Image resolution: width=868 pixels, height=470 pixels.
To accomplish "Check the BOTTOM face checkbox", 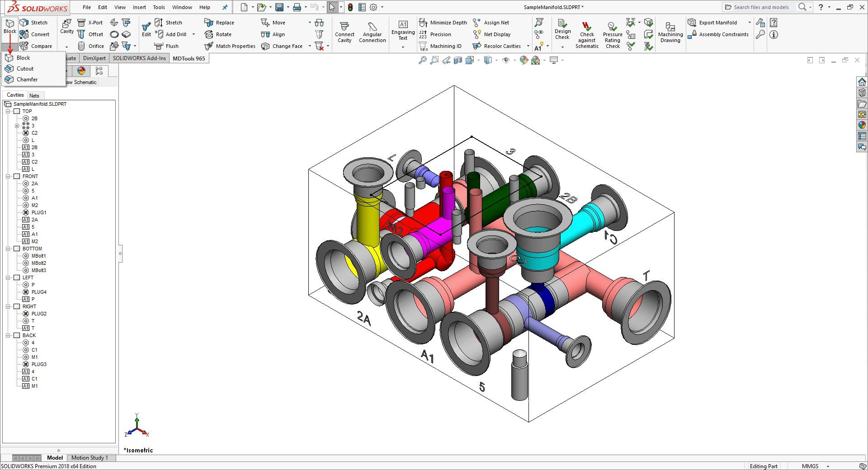I will pos(17,249).
